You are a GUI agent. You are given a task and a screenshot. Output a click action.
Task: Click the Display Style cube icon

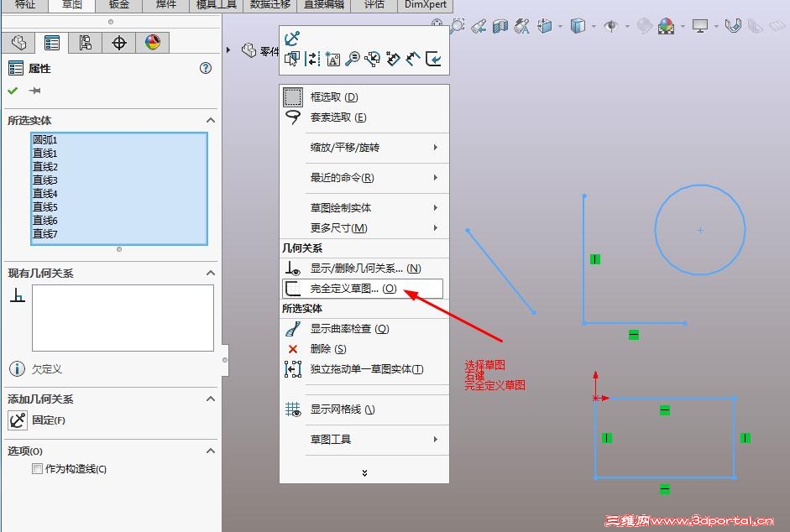point(578,26)
